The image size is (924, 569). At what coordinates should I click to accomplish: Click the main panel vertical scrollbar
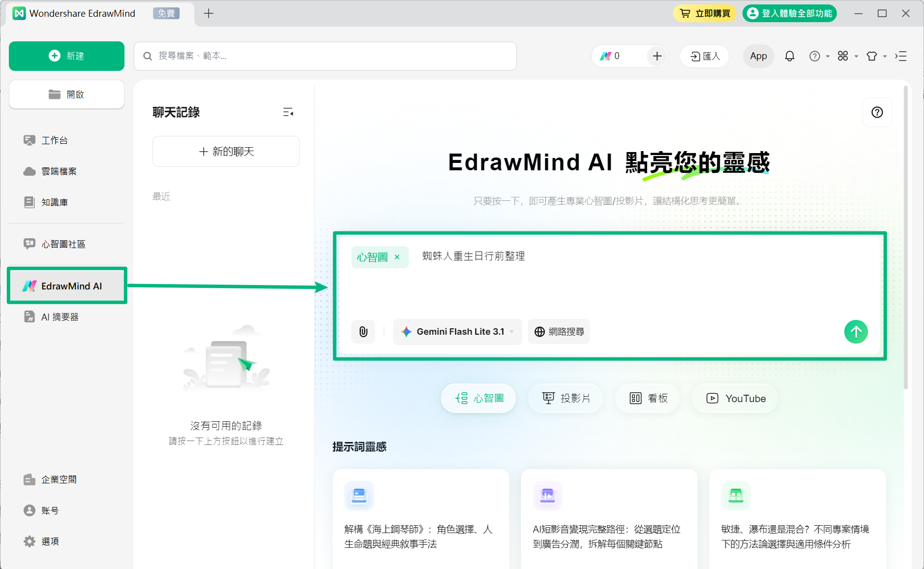[x=905, y=237]
